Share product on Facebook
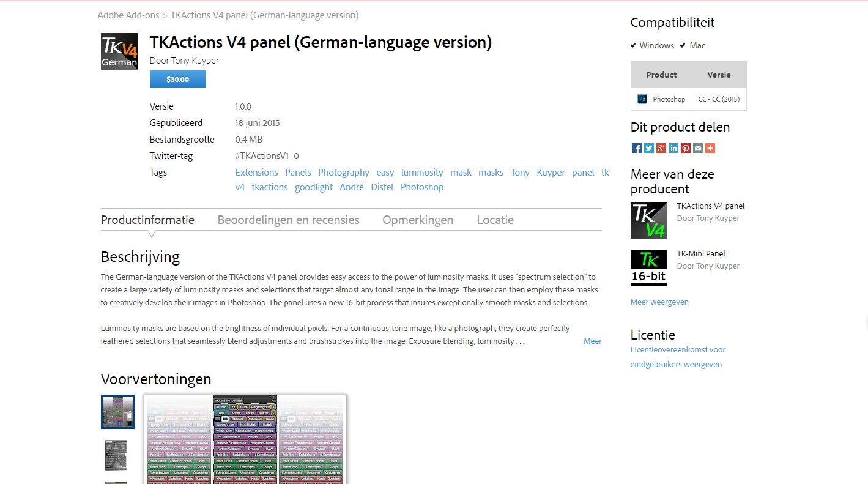 [x=636, y=148]
